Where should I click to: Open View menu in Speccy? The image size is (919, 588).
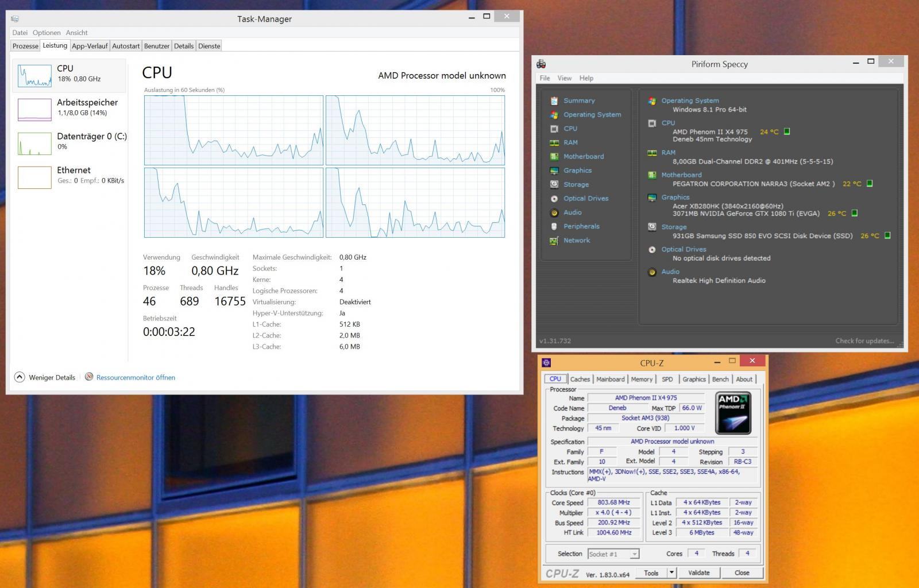point(565,78)
